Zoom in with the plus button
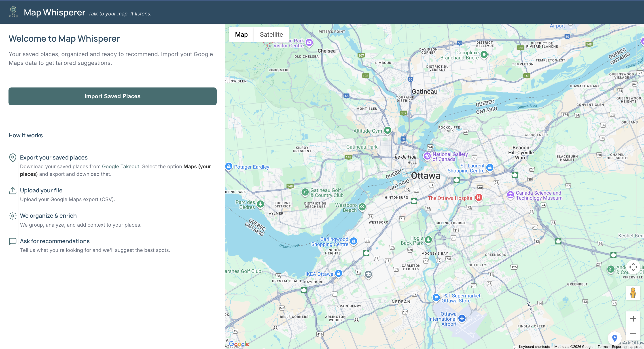Image resolution: width=644 pixels, height=349 pixels. click(x=633, y=319)
